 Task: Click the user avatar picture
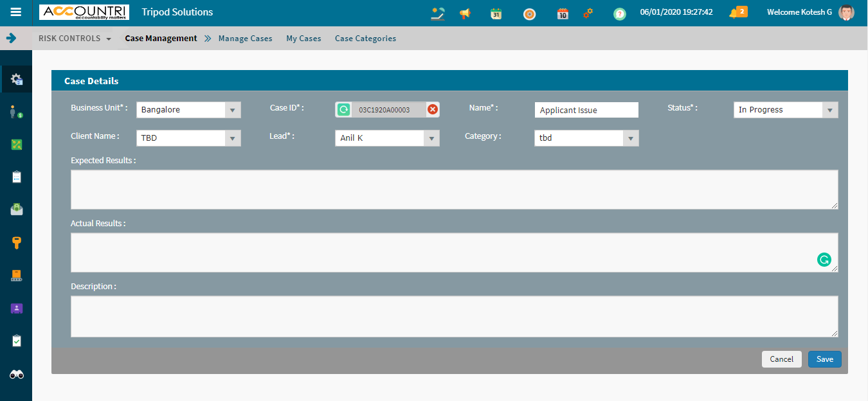(x=846, y=12)
